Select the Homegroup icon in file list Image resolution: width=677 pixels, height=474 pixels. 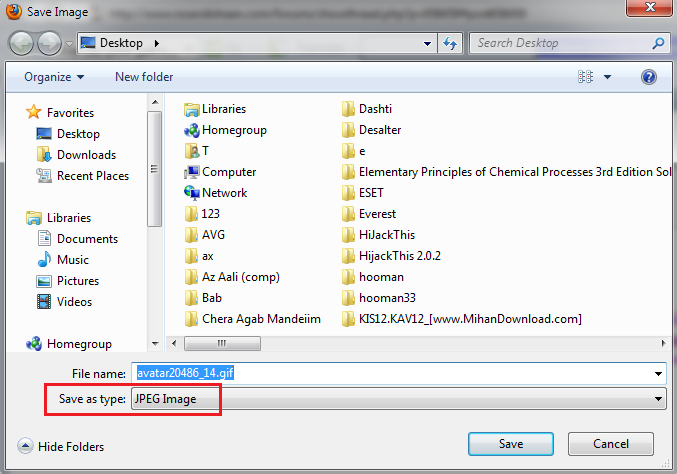[x=192, y=130]
